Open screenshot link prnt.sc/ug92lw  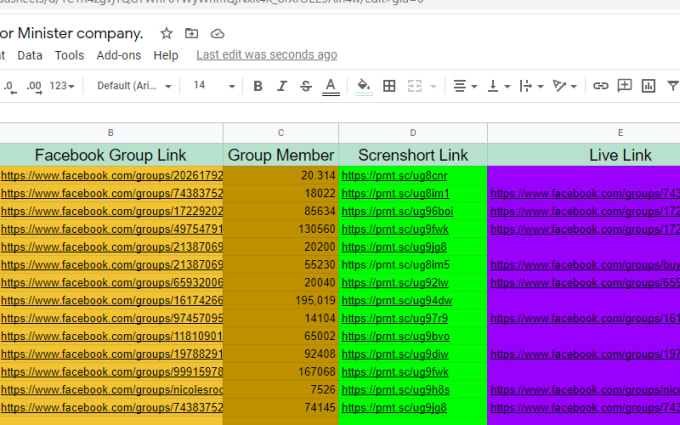click(395, 283)
